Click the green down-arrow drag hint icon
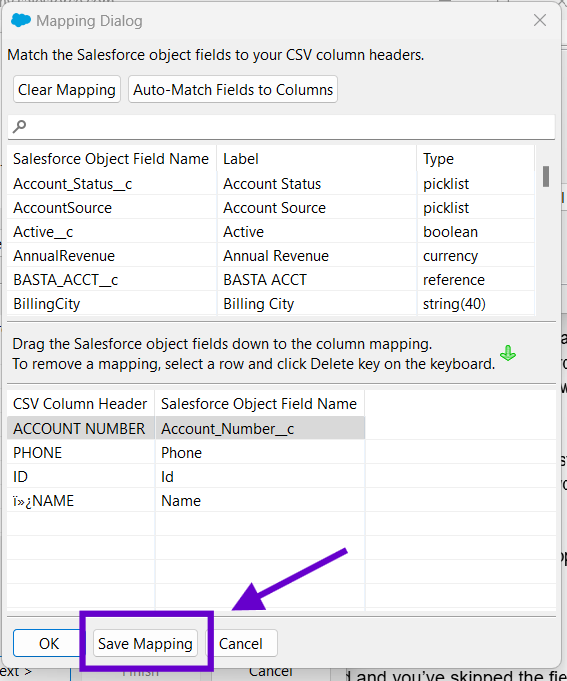This screenshot has width=567, height=681. pos(508,353)
